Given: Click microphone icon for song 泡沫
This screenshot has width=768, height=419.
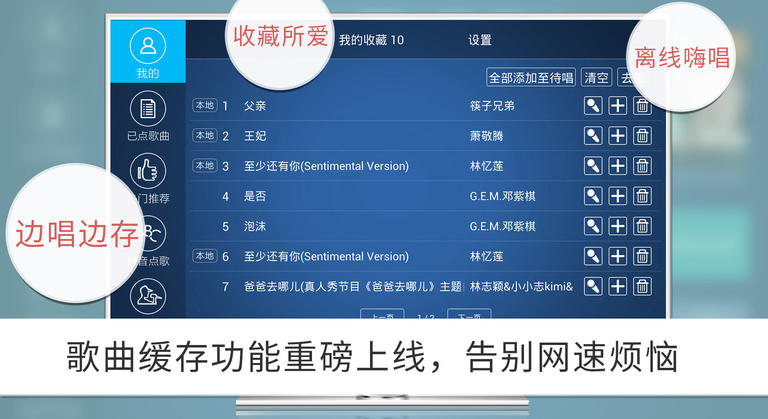Looking at the screenshot, I should pyautogui.click(x=593, y=226).
